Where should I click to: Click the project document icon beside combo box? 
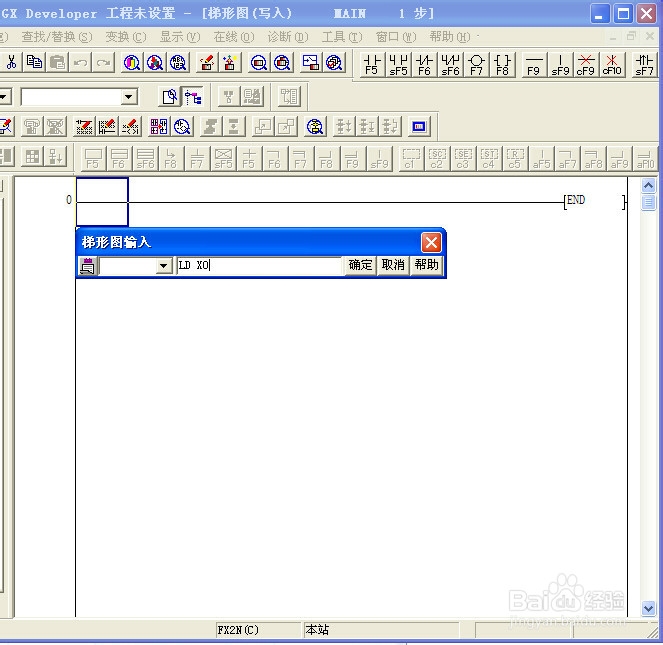pyautogui.click(x=170, y=97)
